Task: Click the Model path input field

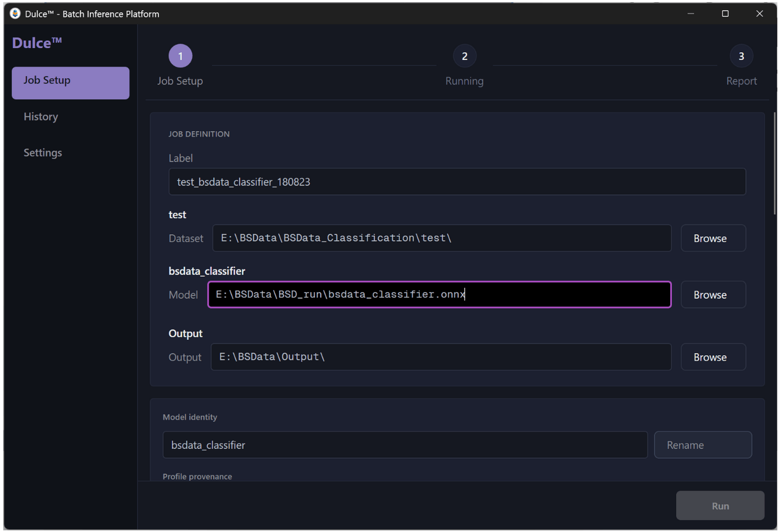Action: [439, 295]
